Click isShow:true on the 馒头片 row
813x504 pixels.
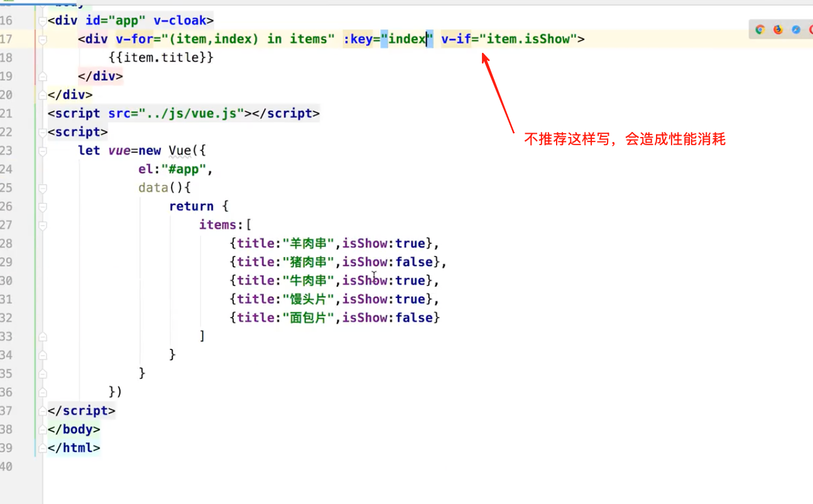coord(384,299)
